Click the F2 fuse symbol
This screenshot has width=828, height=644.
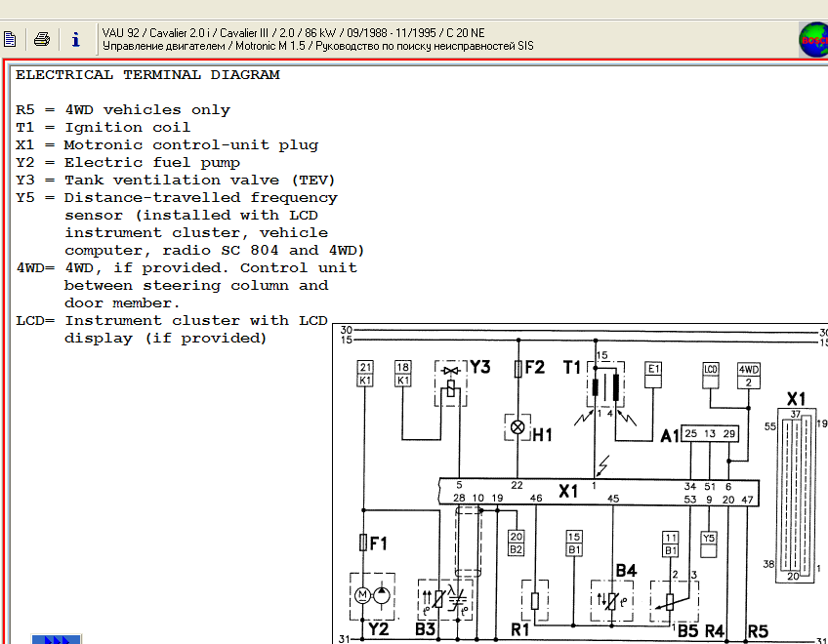tap(518, 369)
